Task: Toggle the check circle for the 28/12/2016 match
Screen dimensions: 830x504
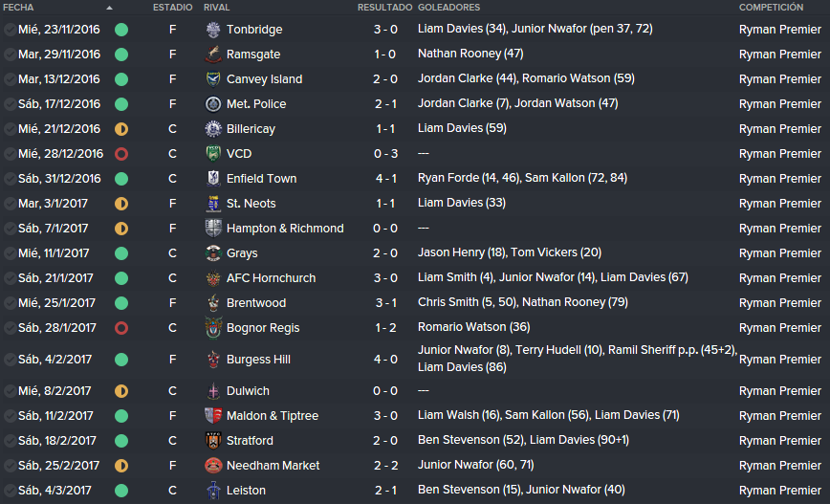Action: (10, 154)
